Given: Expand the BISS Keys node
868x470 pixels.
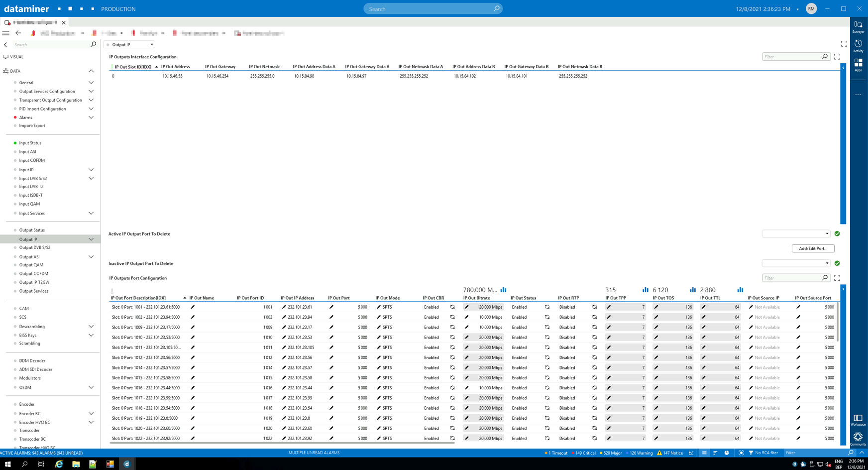Looking at the screenshot, I should [91, 335].
